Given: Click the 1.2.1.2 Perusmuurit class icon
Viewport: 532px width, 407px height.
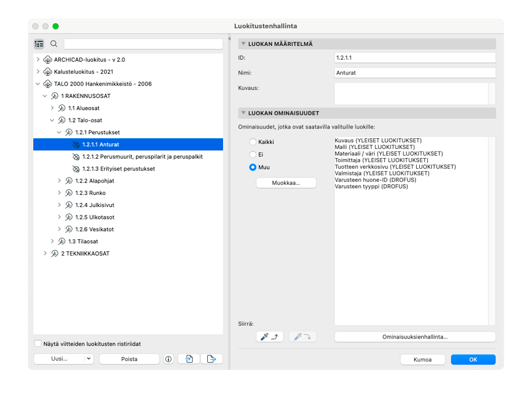Looking at the screenshot, I should click(x=76, y=157).
